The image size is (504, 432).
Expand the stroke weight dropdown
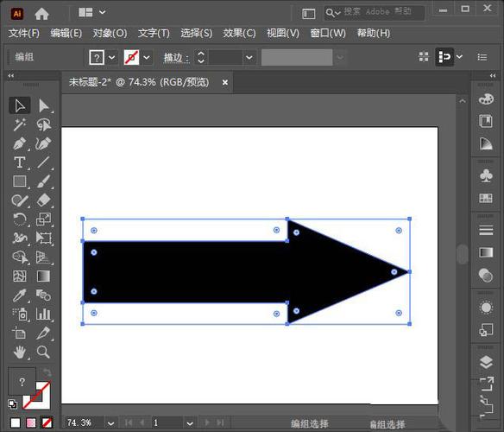[249, 58]
